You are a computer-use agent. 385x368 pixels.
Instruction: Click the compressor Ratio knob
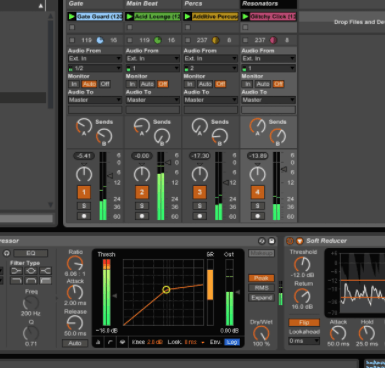[x=75, y=264]
